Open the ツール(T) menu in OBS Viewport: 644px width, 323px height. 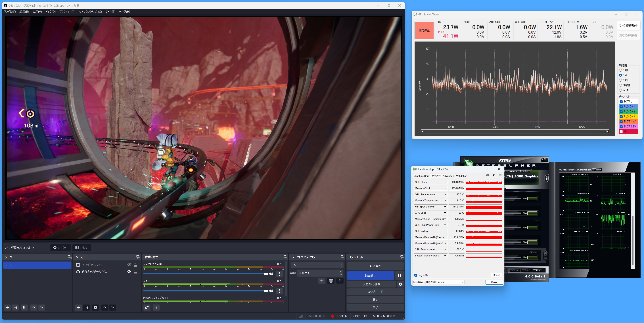tap(110, 12)
